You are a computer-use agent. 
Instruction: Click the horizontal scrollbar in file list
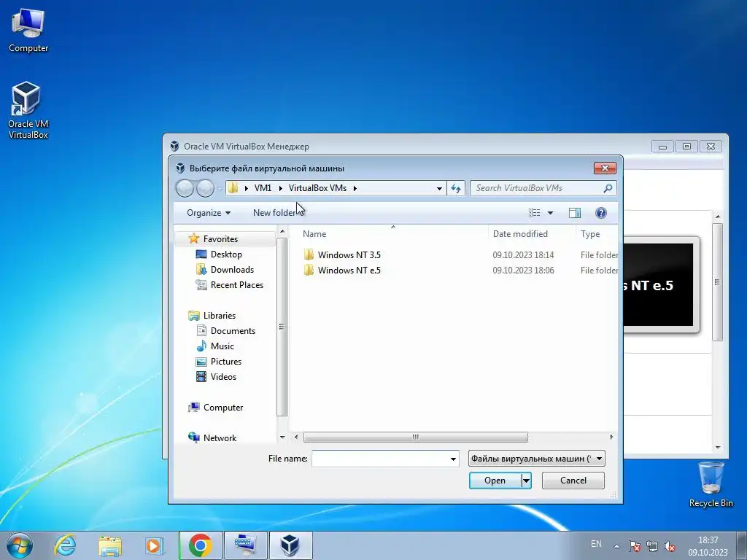tap(415, 437)
